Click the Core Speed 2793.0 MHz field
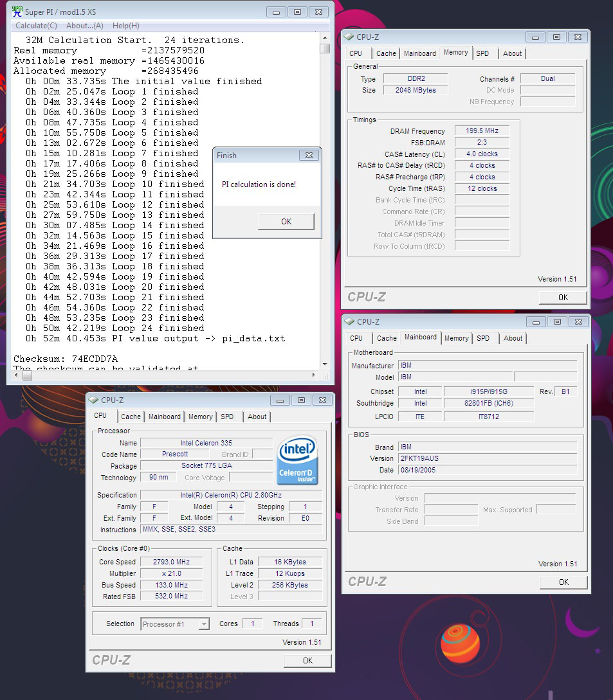Viewport: 613px width, 700px height. coord(172,562)
